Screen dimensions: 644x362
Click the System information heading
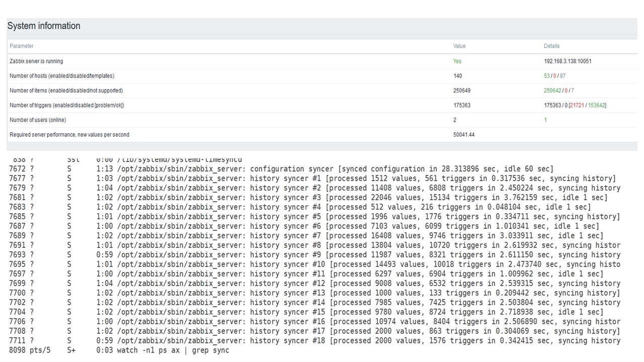pyautogui.click(x=44, y=26)
